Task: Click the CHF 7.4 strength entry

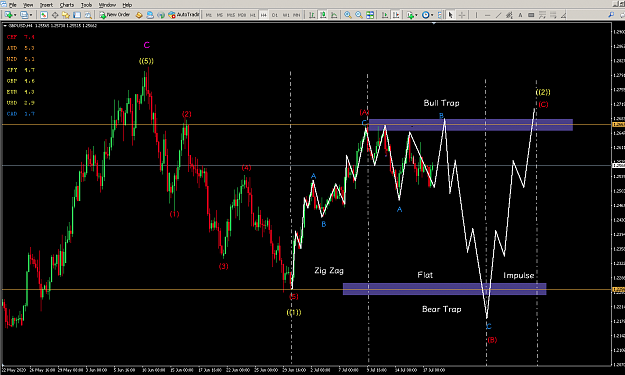Action: (x=21, y=37)
